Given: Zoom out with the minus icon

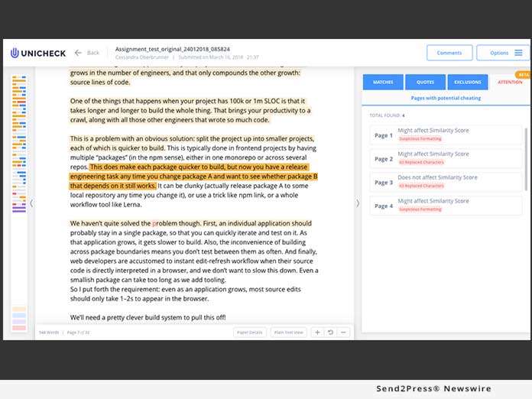Looking at the screenshot, I should [x=343, y=332].
